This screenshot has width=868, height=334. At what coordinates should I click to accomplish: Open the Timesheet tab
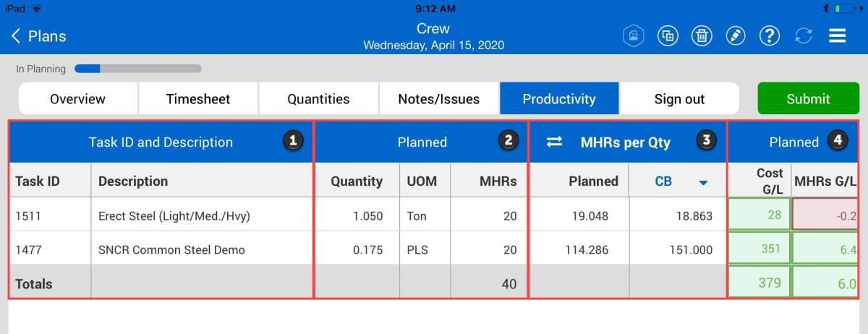pos(198,99)
